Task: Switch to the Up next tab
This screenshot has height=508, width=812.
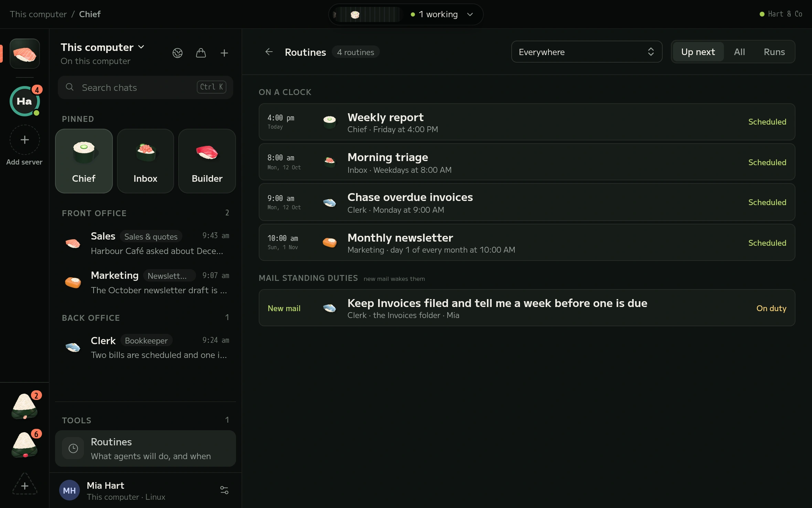Action: (x=698, y=52)
